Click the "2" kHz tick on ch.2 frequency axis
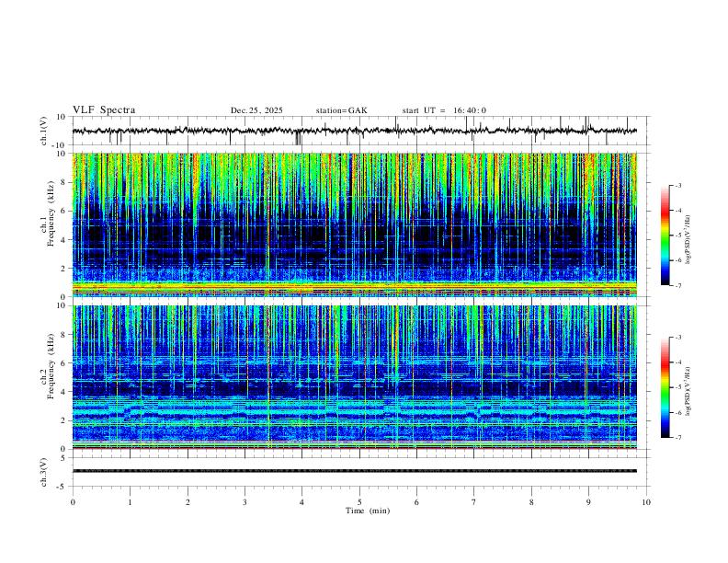 click(x=64, y=420)
